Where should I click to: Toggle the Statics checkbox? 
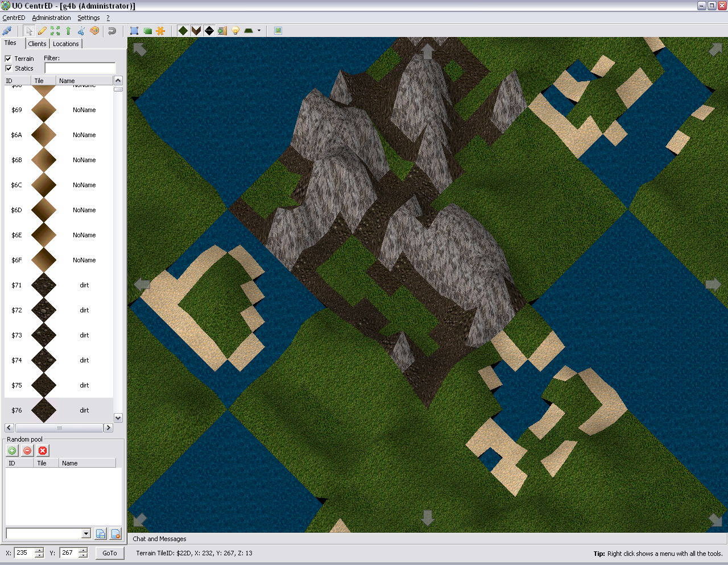[9, 68]
